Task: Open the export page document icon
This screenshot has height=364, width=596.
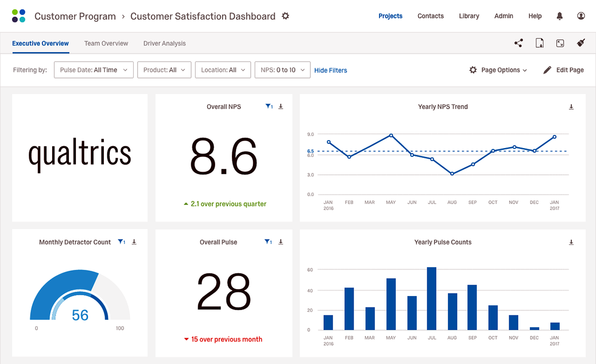Action: (x=539, y=43)
